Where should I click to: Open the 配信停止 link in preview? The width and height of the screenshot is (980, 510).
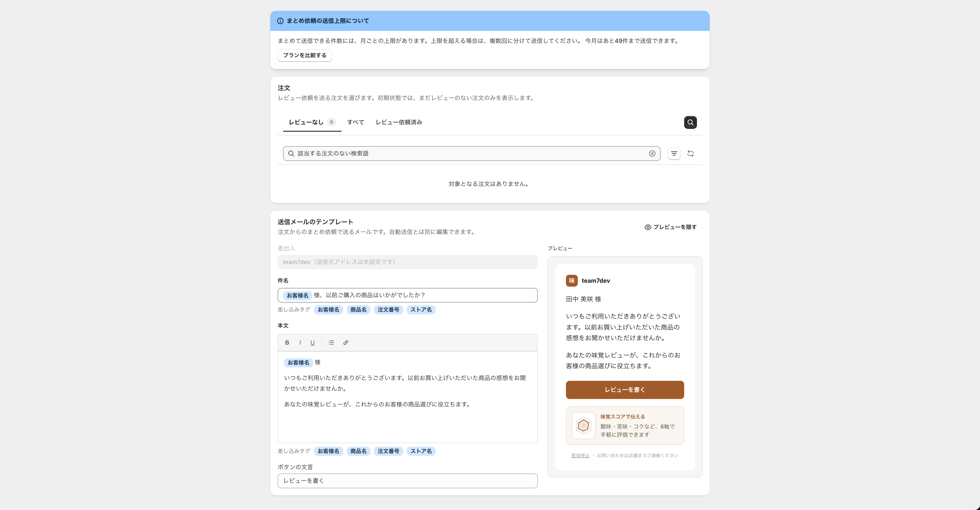tap(580, 456)
